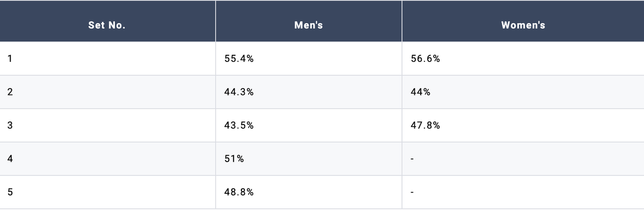
Task: Click the Set No. column header
Action: click(x=107, y=21)
